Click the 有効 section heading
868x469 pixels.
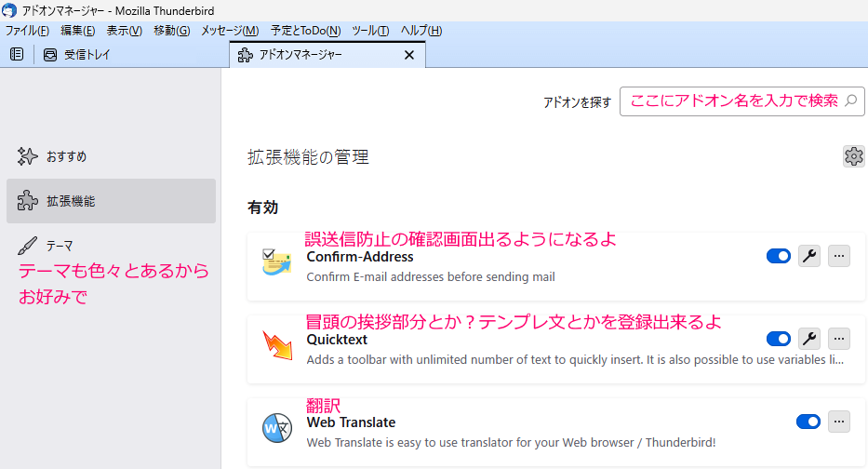click(x=263, y=208)
